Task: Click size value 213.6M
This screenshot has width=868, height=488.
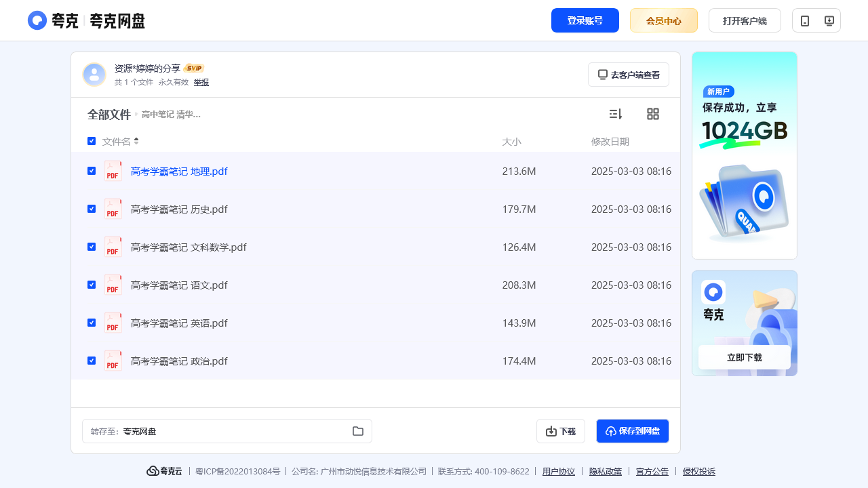Action: (519, 171)
